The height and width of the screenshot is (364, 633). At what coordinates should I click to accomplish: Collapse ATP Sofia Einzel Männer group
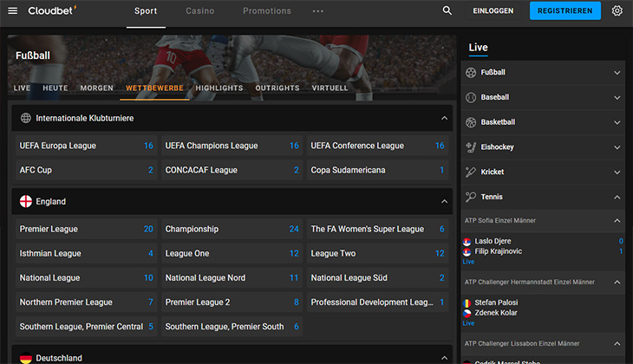(617, 221)
